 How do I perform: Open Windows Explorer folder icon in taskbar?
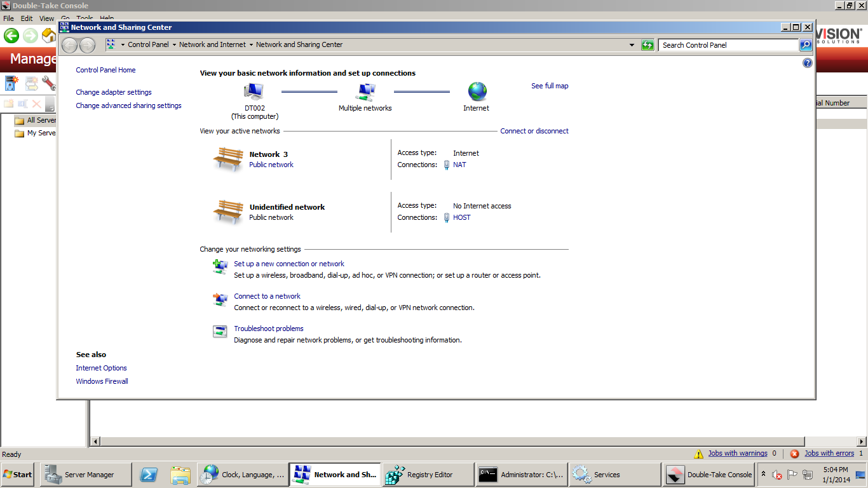pyautogui.click(x=180, y=475)
